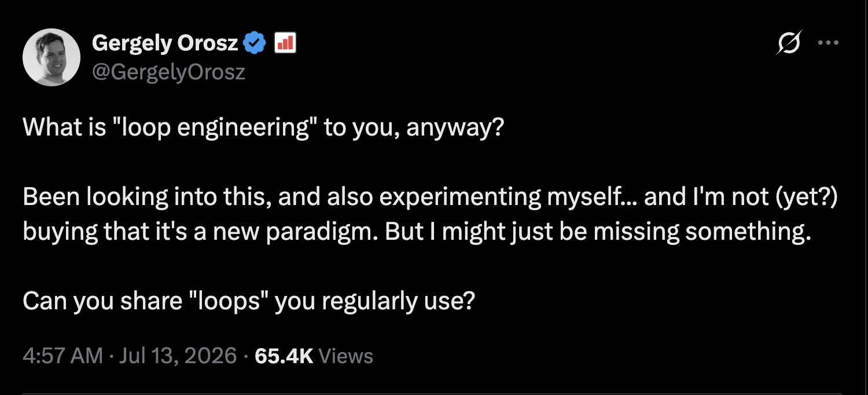Open Gergely Orosz's profile avatar photo
Screen dimensions: 868x395
pyautogui.click(x=52, y=57)
